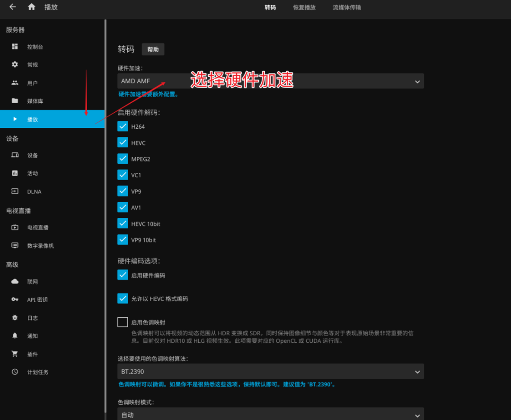Click the 用户 people icon

[15, 83]
